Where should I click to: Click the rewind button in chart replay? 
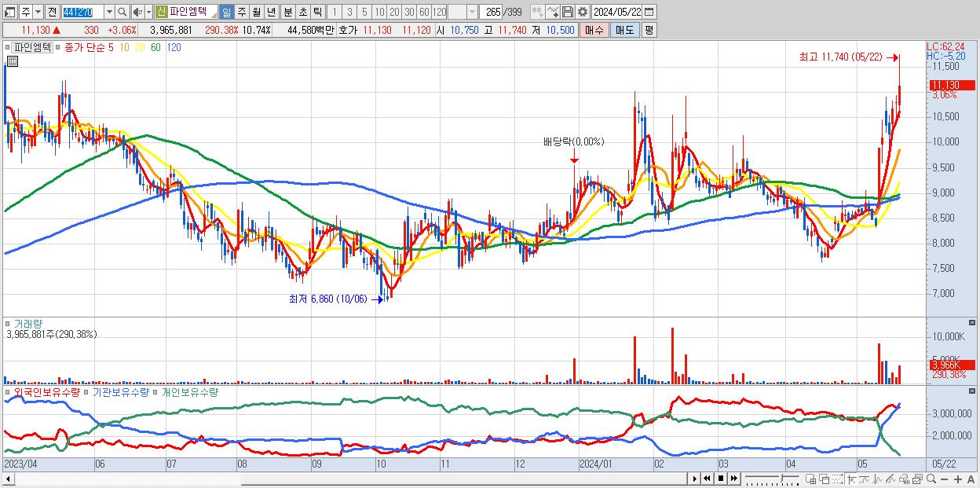pyautogui.click(x=707, y=479)
